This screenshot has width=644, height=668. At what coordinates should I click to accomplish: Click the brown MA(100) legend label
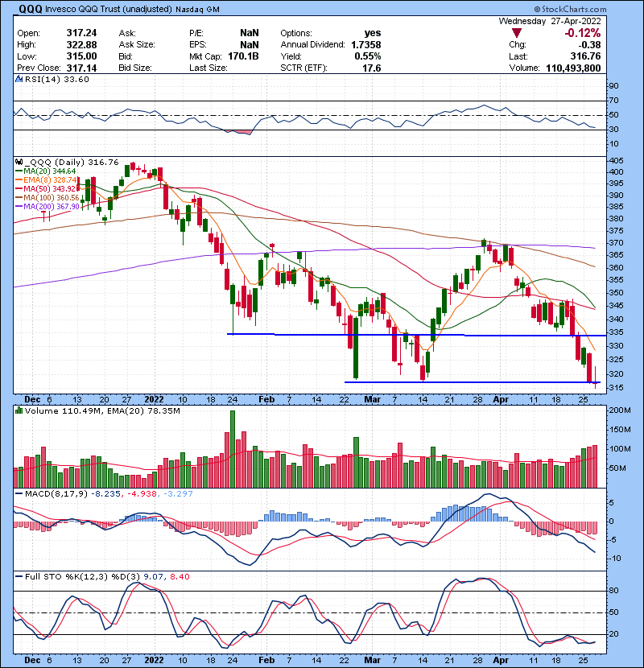click(x=48, y=198)
